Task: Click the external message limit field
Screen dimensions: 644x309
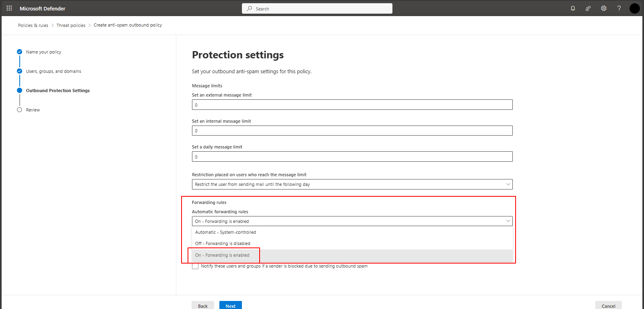Action: point(352,105)
